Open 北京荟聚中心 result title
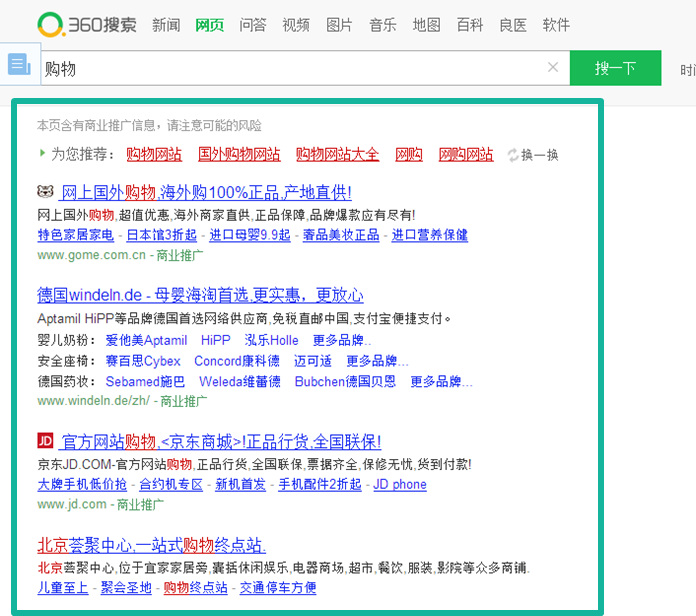Viewport: 696px width, 616px height. [x=151, y=545]
